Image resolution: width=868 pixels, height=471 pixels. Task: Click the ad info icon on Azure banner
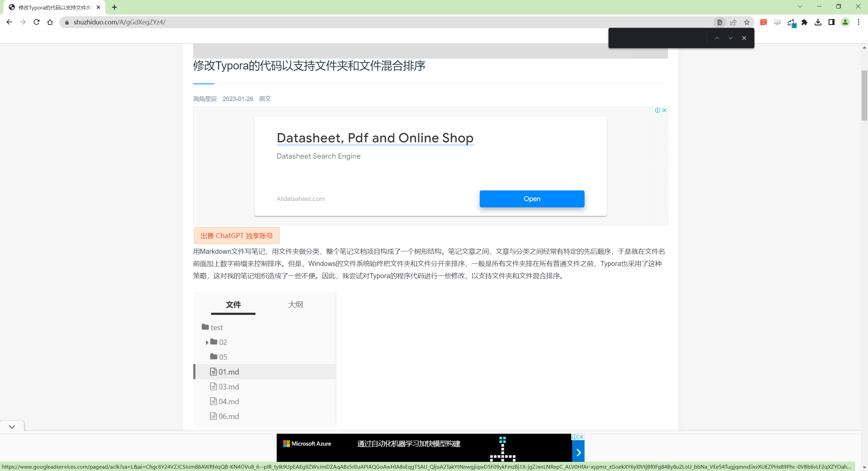[x=575, y=437]
